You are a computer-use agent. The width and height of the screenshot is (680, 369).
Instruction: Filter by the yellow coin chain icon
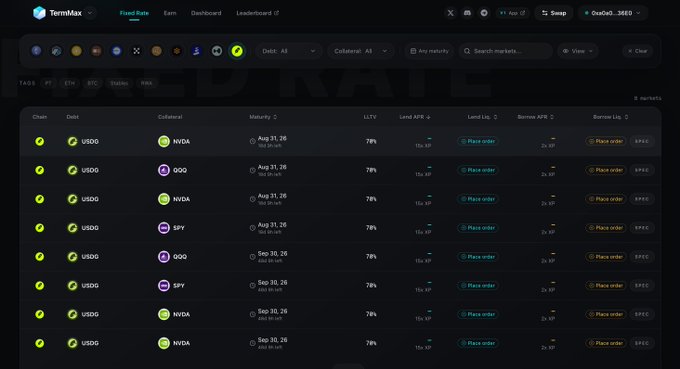coord(76,51)
